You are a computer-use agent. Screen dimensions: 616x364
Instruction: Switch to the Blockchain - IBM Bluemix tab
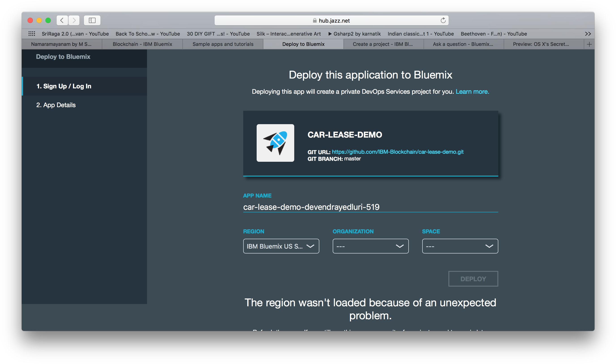click(142, 44)
